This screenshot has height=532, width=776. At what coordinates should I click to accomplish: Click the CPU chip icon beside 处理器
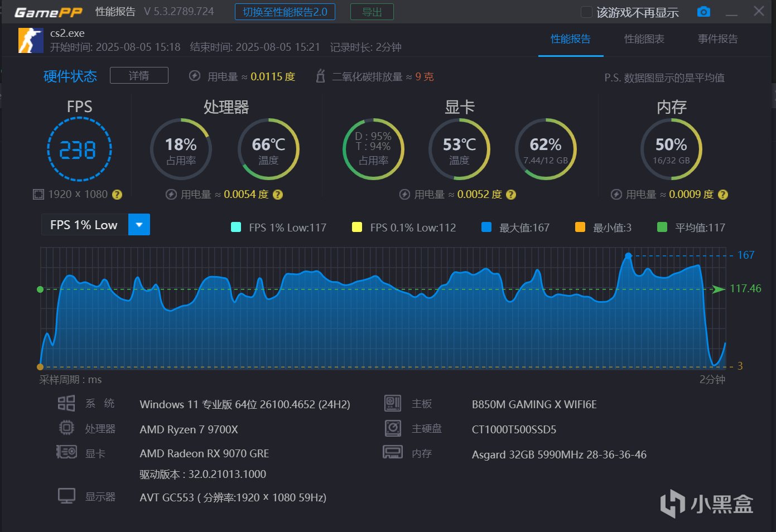(x=66, y=428)
